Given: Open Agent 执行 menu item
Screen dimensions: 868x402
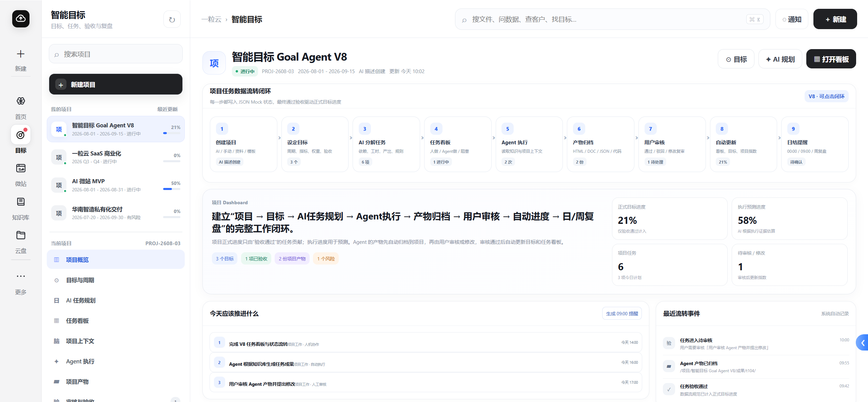Looking at the screenshot, I should (116, 361).
